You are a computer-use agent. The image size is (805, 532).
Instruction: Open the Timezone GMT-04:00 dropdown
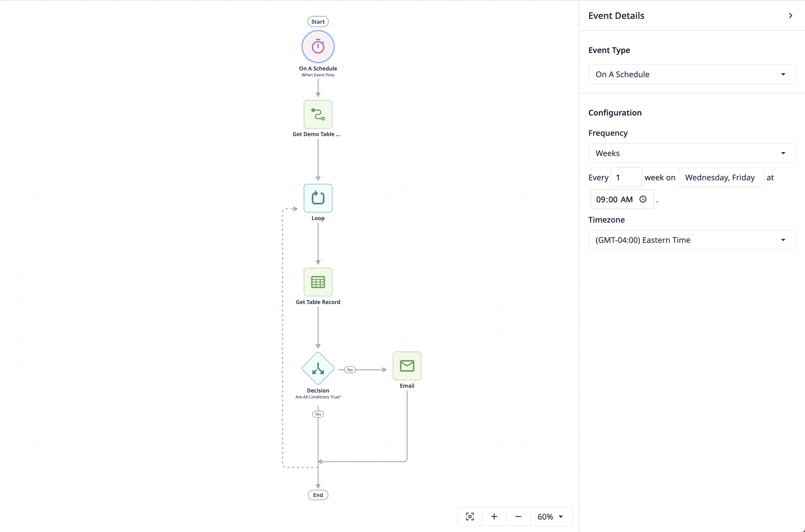tap(691, 240)
